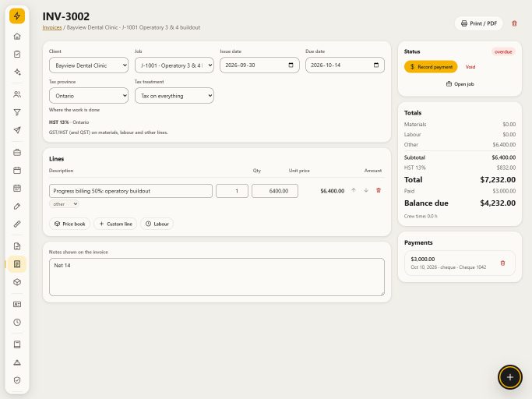Open the funnel leads icon in sidebar

click(17, 112)
